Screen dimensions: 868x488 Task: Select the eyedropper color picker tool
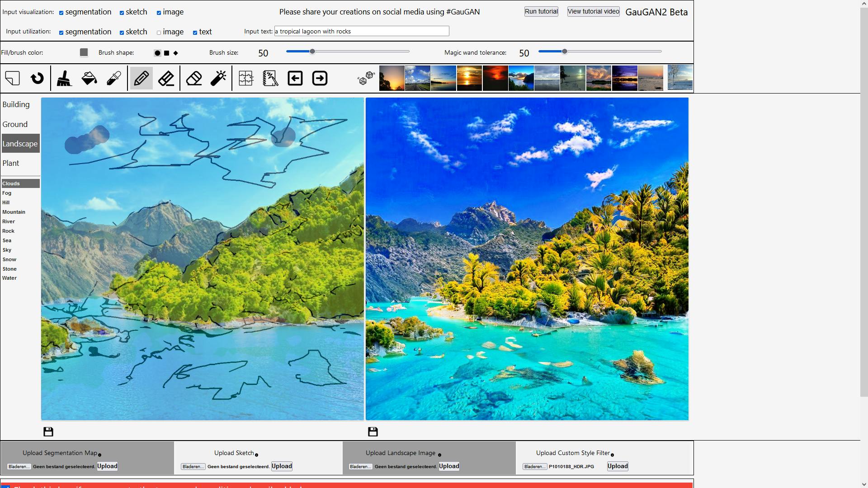click(x=113, y=78)
